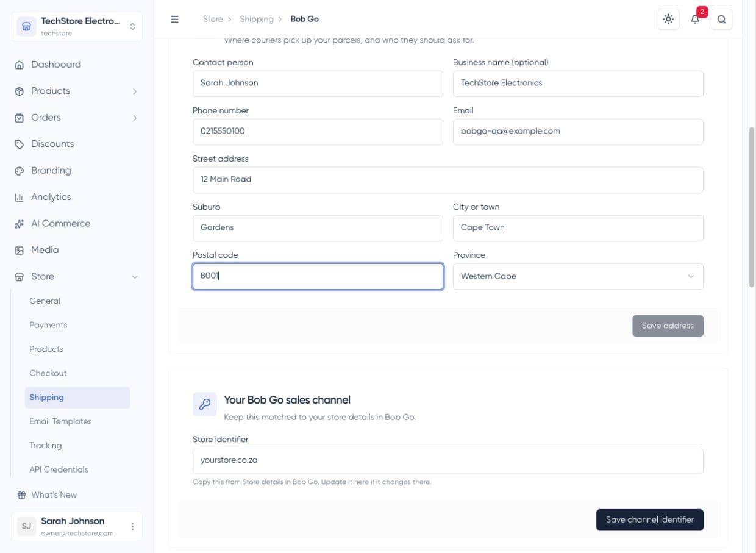Click the 'Copy this from Store details' hint

[312, 482]
